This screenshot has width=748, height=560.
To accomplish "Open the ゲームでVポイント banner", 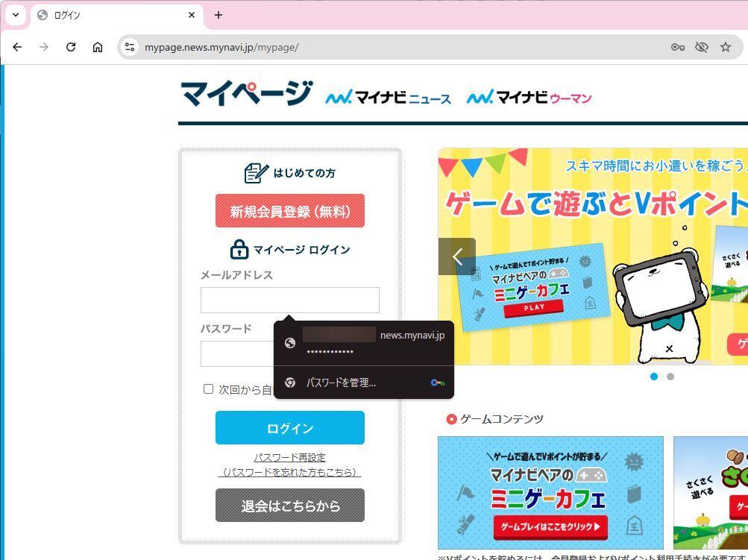I will pos(593,257).
